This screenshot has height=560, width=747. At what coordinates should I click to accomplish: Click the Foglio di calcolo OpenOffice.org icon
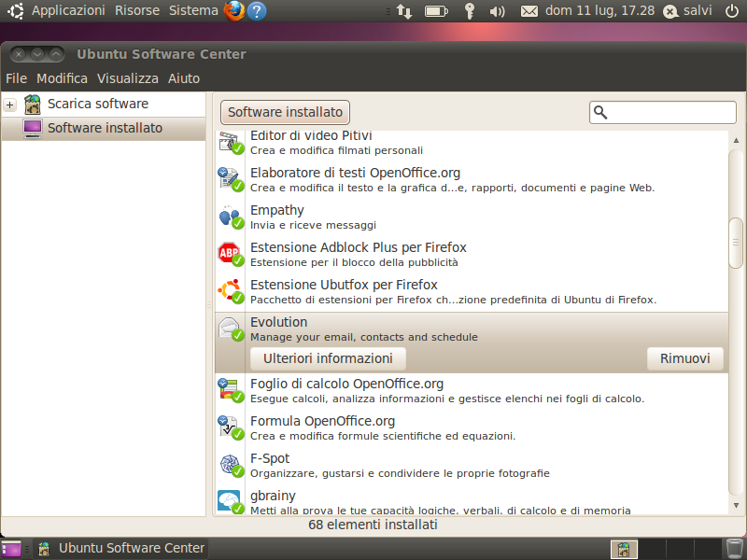tap(231, 390)
